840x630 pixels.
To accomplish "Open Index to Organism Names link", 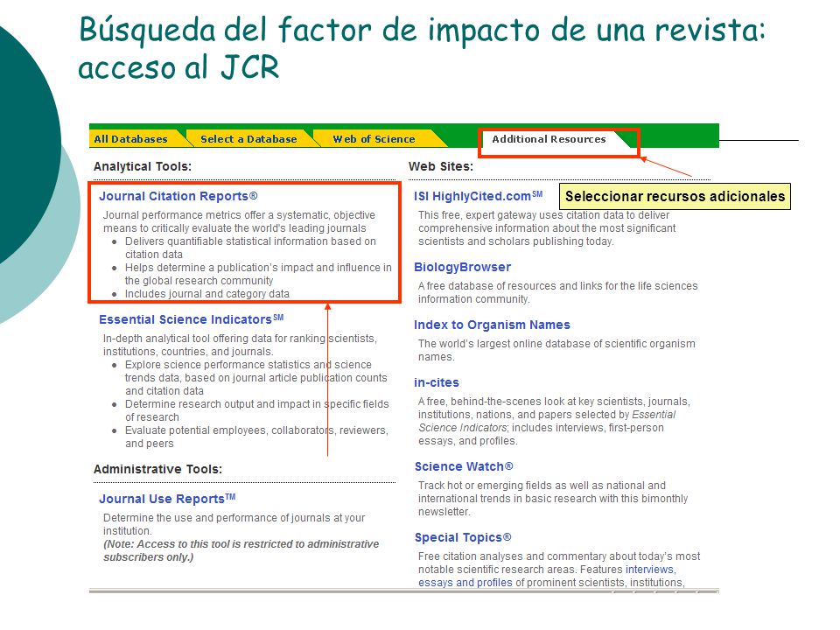I will point(492,325).
